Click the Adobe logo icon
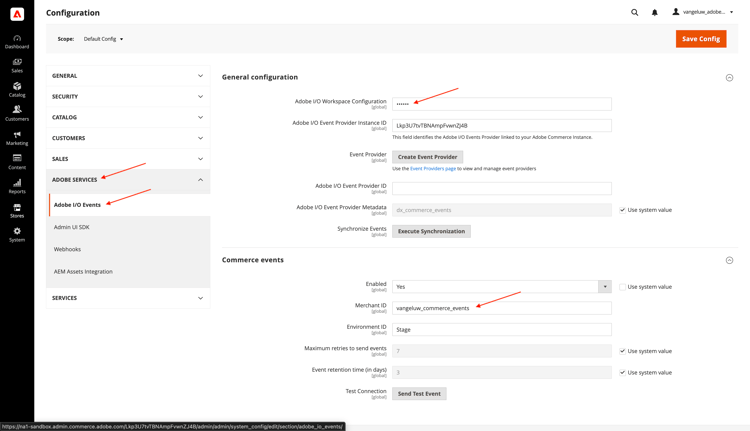This screenshot has width=750, height=431. tap(17, 14)
